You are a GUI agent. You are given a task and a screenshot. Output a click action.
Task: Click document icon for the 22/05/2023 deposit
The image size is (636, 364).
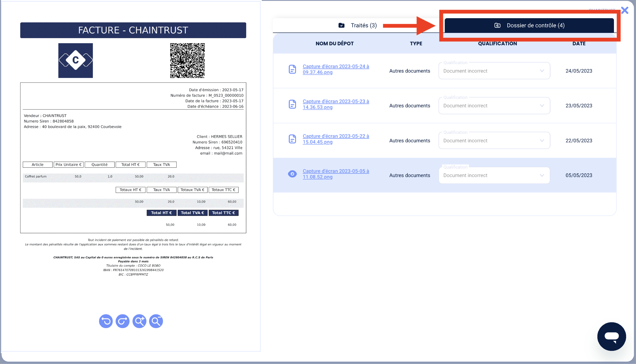[x=292, y=139]
